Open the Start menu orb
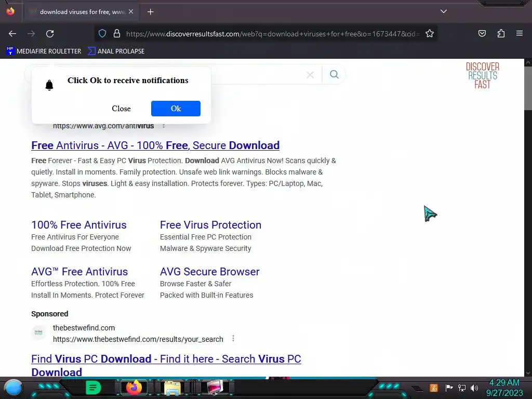Viewport: 532px width, 399px height. pyautogui.click(x=14, y=388)
